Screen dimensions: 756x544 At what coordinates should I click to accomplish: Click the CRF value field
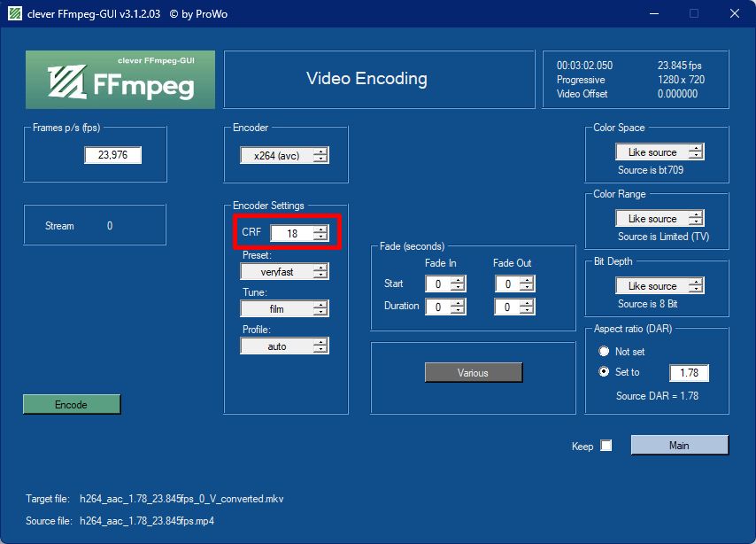(292, 234)
